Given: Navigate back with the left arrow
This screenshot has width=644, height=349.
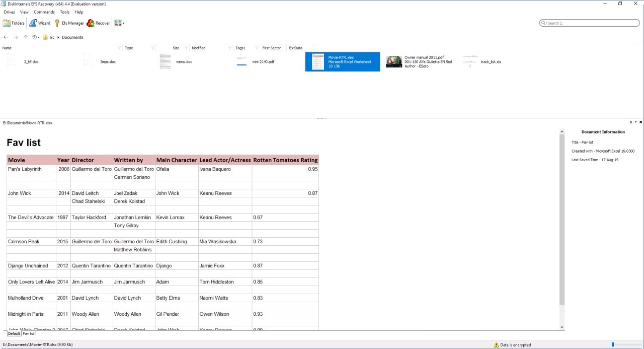Looking at the screenshot, I should (6, 37).
